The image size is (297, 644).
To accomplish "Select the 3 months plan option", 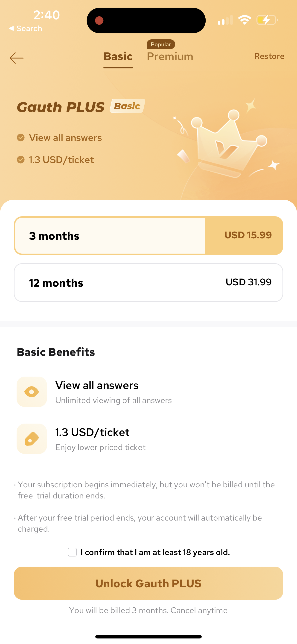I will click(x=110, y=235).
